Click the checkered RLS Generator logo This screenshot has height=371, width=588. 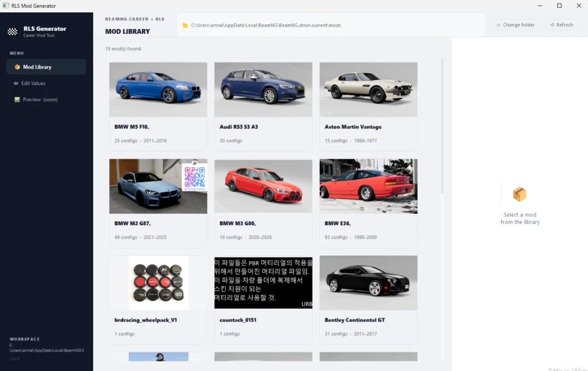click(12, 31)
